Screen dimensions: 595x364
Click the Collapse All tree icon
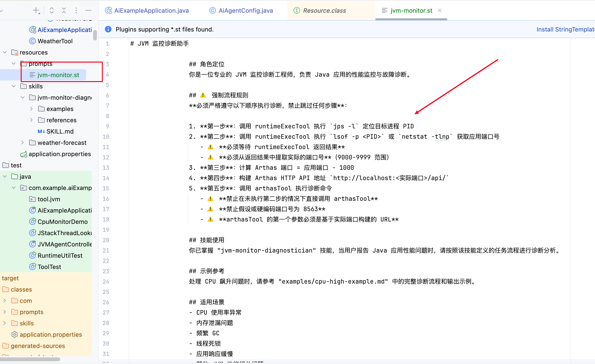tap(64, 10)
